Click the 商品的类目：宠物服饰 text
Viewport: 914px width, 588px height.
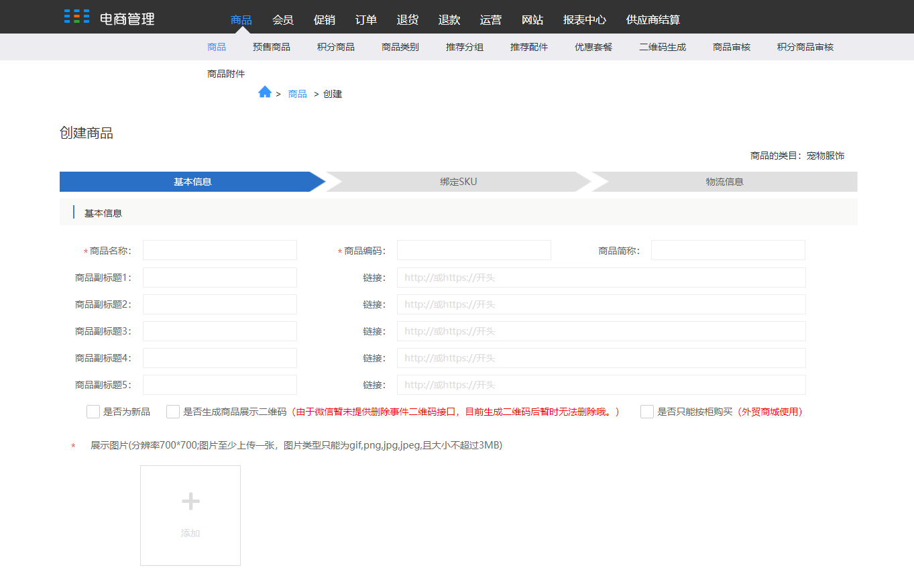point(797,156)
